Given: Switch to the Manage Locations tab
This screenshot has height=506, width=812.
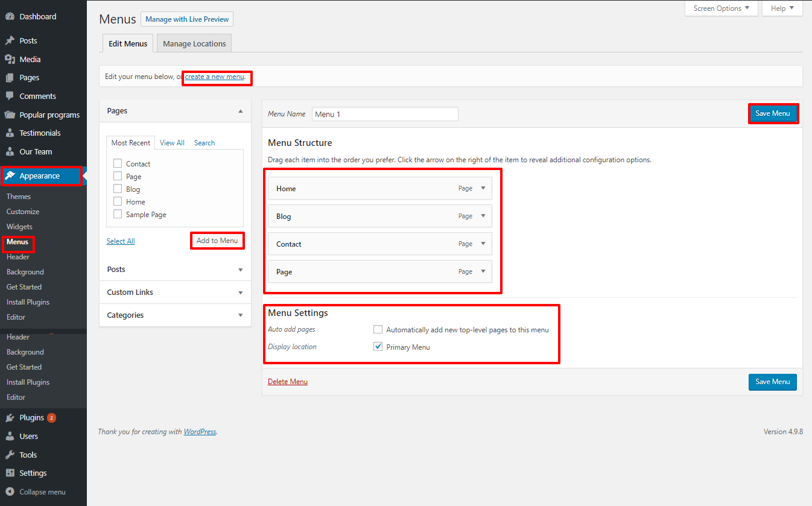Looking at the screenshot, I should [194, 43].
